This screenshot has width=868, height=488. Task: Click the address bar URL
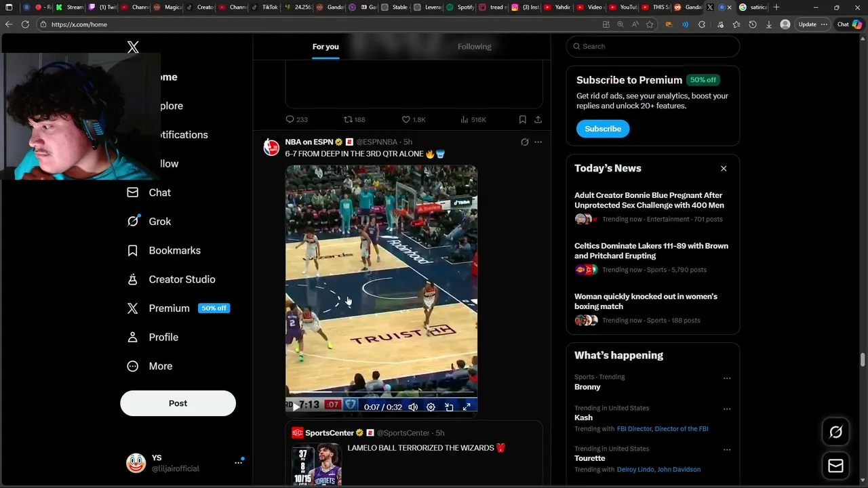click(x=79, y=24)
